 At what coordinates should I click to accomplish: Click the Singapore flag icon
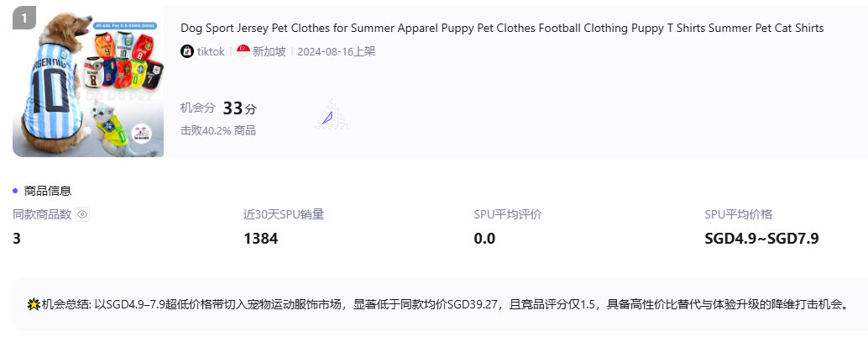click(243, 51)
